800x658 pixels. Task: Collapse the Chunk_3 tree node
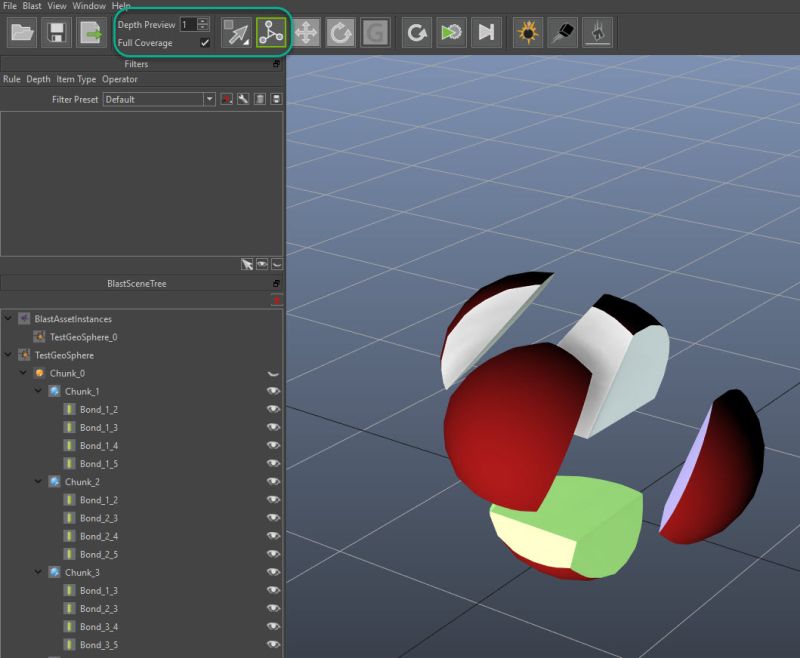(x=39, y=572)
